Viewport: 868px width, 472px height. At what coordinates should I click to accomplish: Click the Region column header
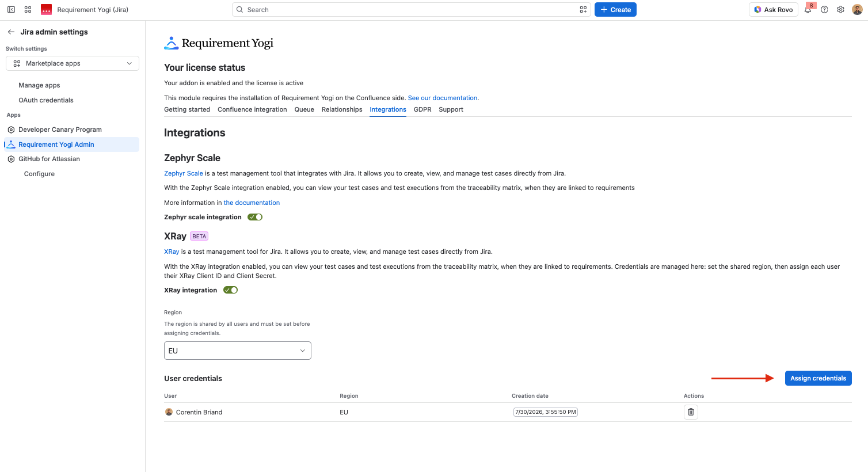tap(349, 396)
